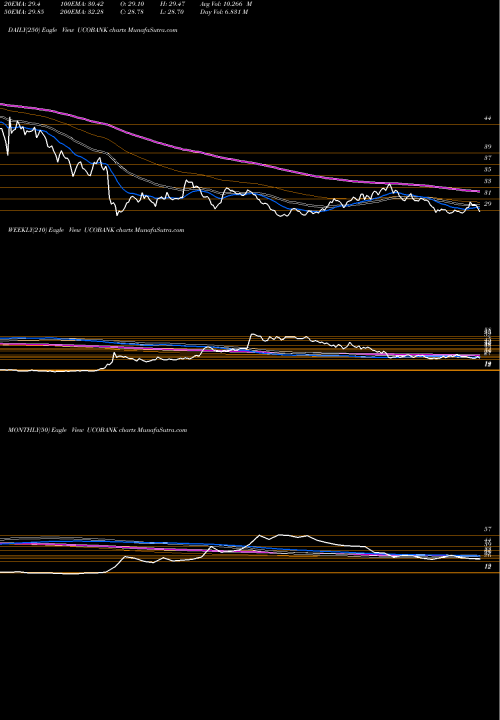The image size is (500, 720).
Task: Click the MONTHLY(50) Eagle View chart title
Action: 97,430
